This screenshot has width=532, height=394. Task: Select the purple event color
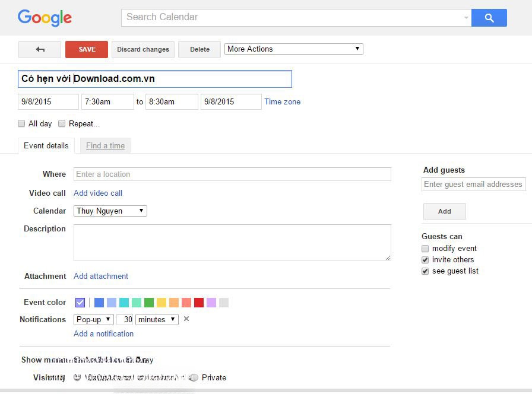coord(211,303)
